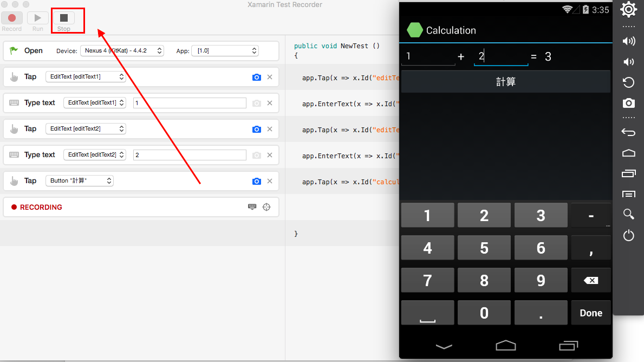
Task: Click the emulator settings gear icon
Action: click(x=628, y=9)
